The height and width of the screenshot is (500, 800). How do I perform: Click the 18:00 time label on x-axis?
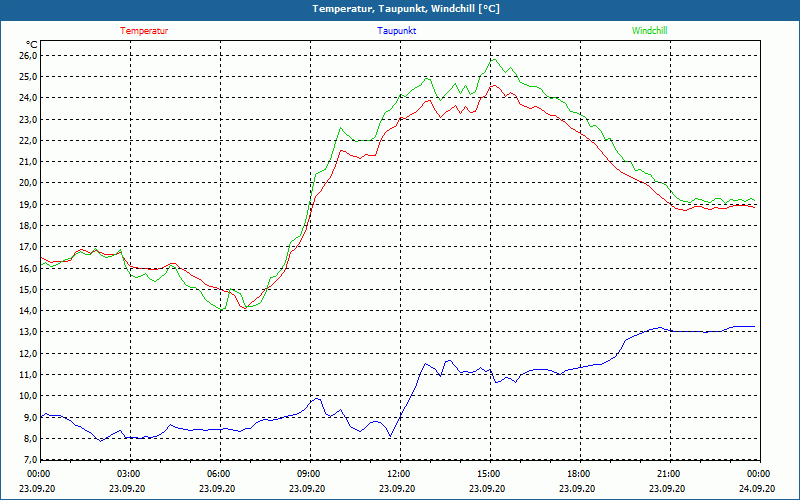pyautogui.click(x=579, y=473)
